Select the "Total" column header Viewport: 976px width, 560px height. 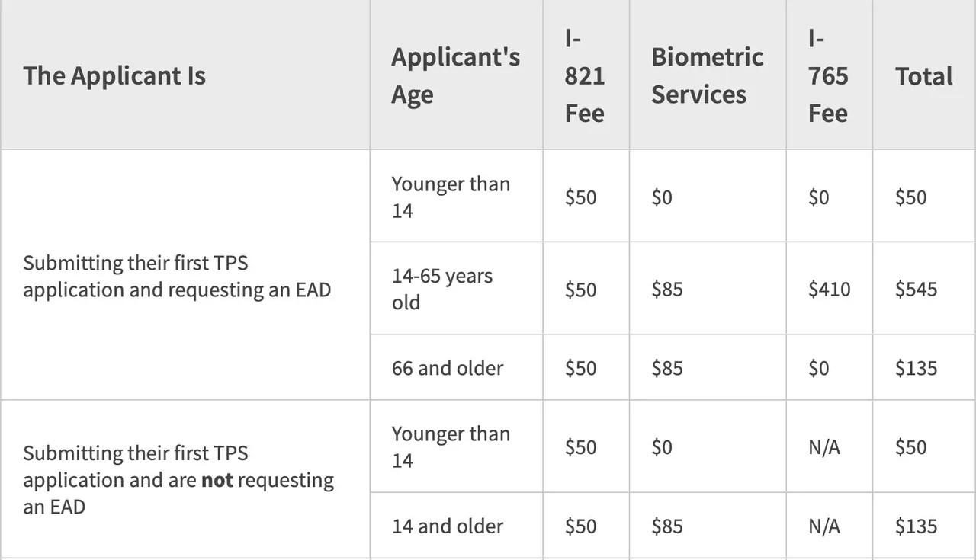(x=923, y=75)
